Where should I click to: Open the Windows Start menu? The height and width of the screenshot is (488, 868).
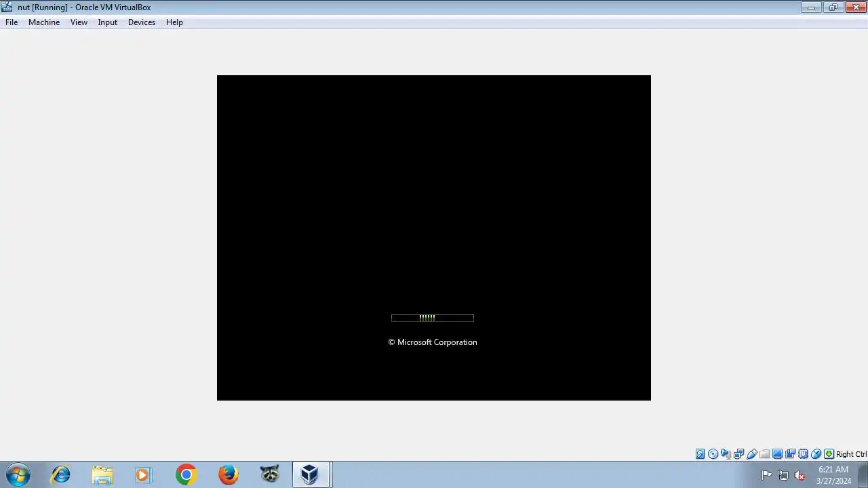18,474
